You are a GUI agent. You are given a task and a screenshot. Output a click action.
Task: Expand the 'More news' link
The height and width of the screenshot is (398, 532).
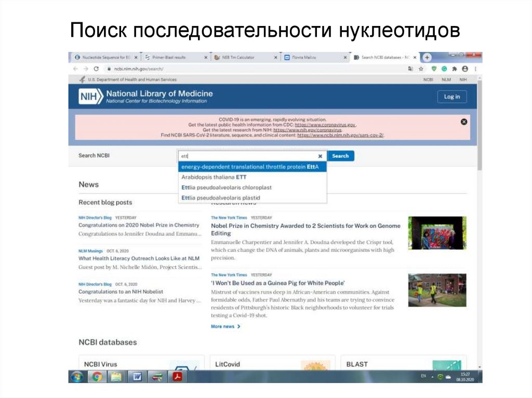click(x=225, y=326)
